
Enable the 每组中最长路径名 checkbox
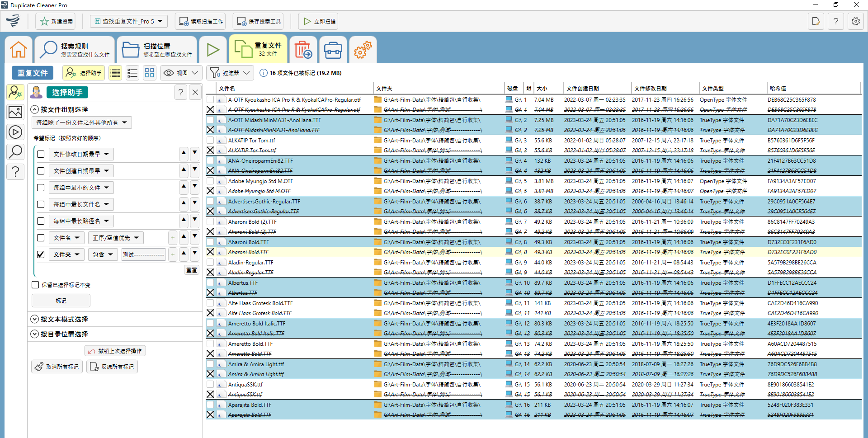click(x=41, y=221)
